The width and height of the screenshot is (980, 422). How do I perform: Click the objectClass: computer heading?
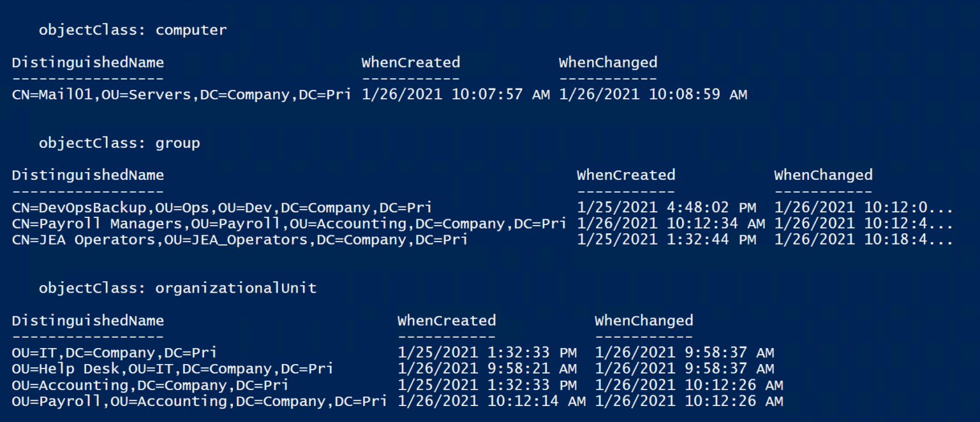(133, 30)
